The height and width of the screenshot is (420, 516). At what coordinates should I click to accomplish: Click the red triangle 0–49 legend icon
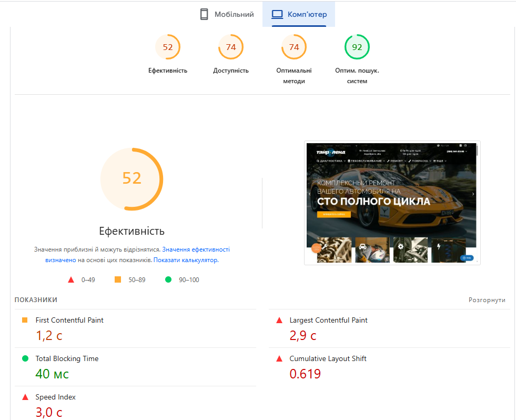coord(71,279)
